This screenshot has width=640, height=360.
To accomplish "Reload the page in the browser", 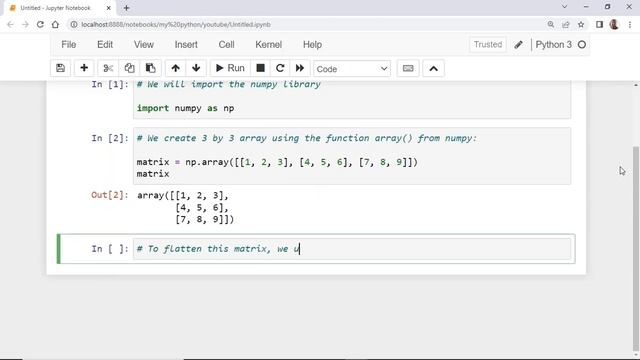I will (x=40, y=24).
